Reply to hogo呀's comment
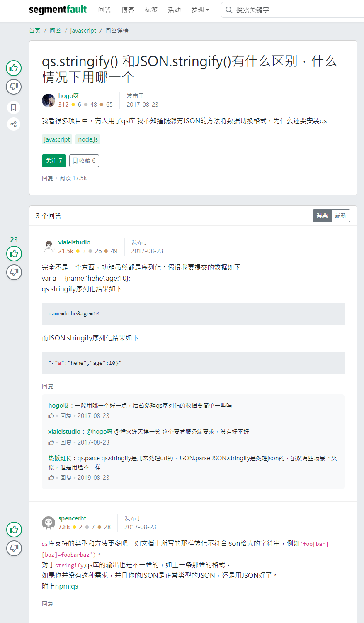 pyautogui.click(x=66, y=416)
